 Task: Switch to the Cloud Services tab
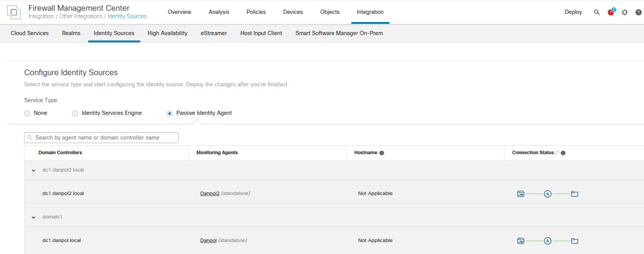pos(30,33)
